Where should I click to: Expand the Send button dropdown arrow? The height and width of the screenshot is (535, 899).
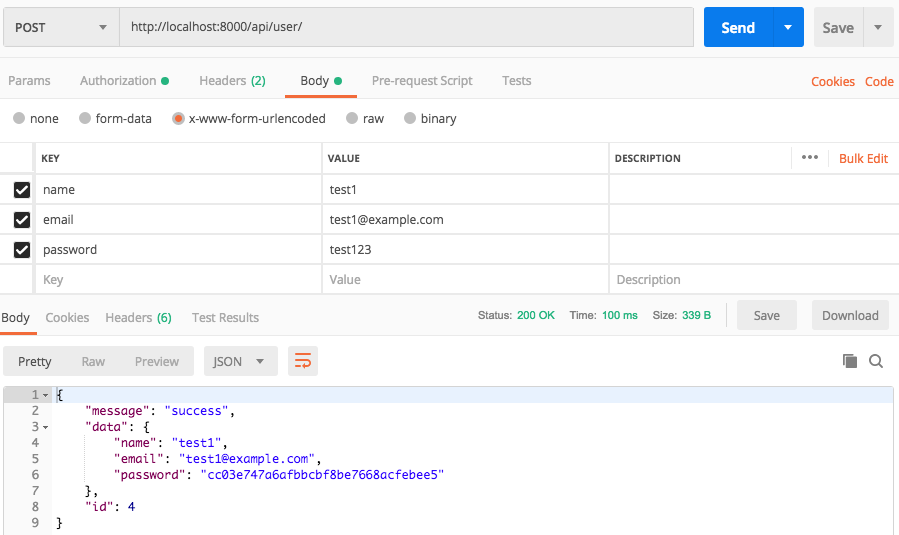(789, 27)
